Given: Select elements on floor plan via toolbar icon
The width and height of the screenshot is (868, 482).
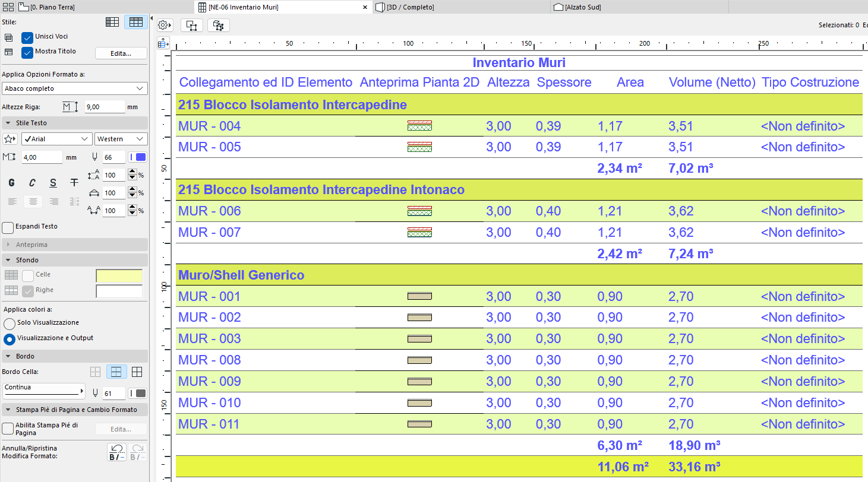Looking at the screenshot, I should [191, 25].
